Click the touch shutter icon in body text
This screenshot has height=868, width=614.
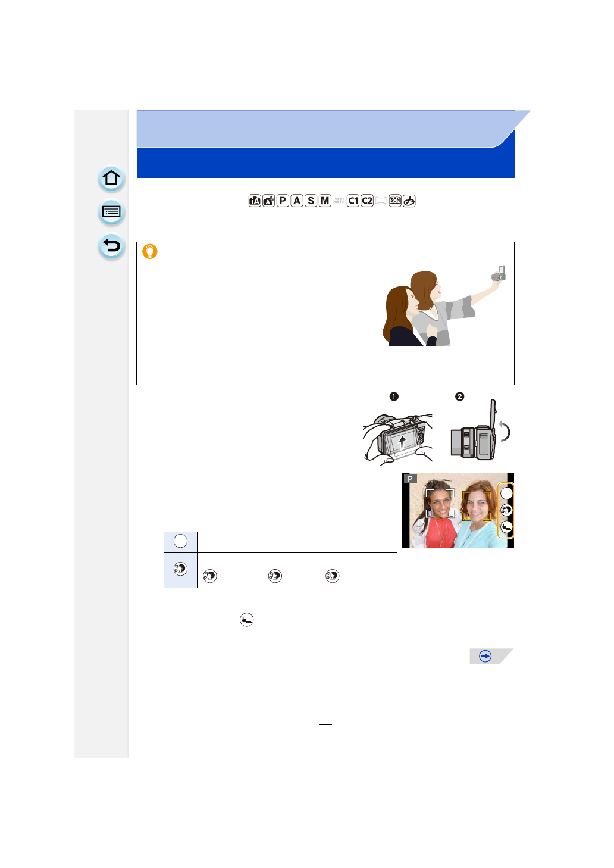(x=246, y=620)
